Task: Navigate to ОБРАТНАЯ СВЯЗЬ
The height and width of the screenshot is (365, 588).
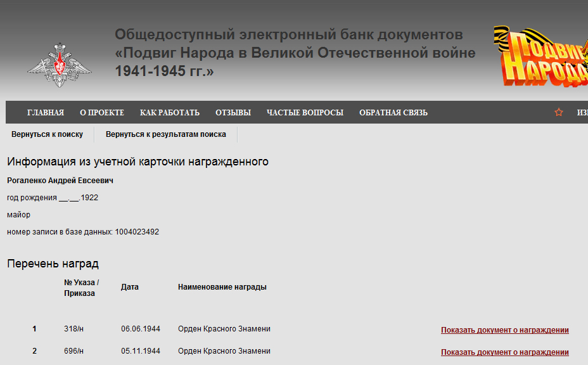Action: pyautogui.click(x=393, y=113)
